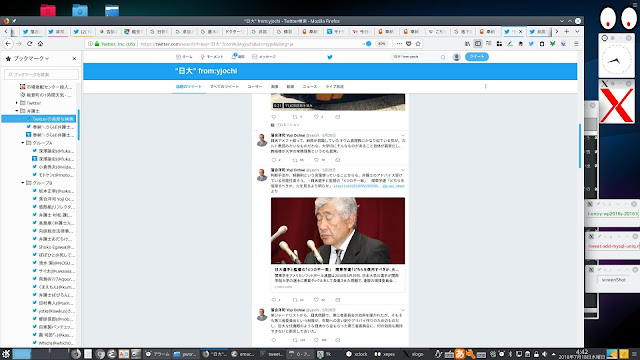Click the Twitter search magnifier icon
The width and height of the screenshot is (640, 360).
443,57
